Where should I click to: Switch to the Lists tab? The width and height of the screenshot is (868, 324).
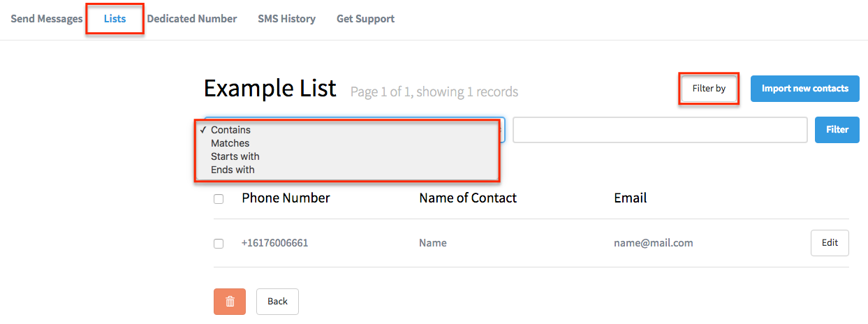(x=115, y=19)
